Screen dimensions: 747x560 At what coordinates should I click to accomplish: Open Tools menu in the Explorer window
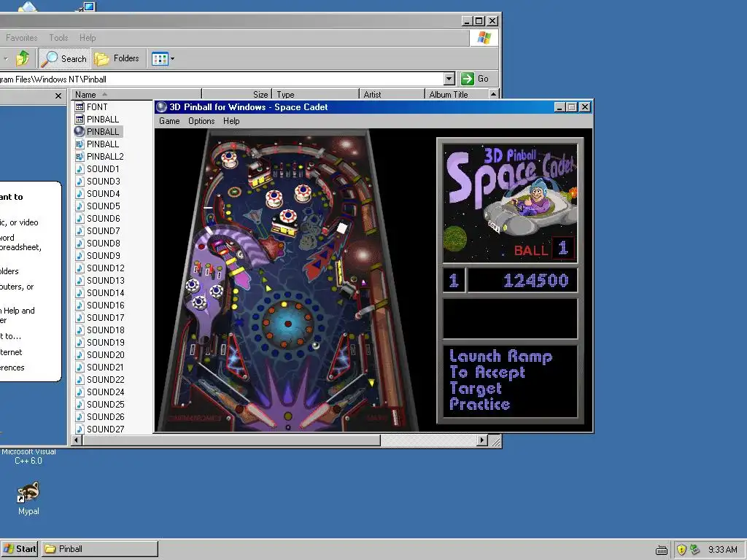pos(58,38)
